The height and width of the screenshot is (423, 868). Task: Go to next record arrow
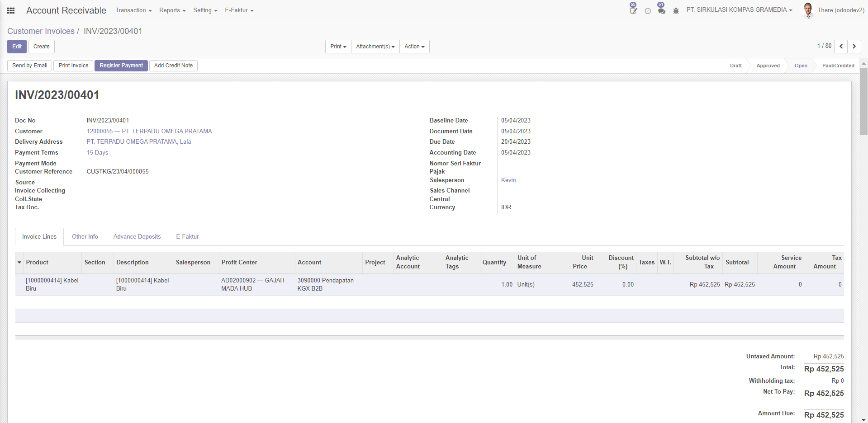[x=854, y=46]
